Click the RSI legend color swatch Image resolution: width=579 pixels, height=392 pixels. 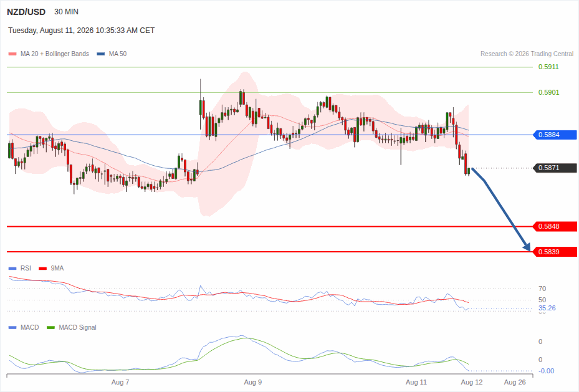click(12, 269)
